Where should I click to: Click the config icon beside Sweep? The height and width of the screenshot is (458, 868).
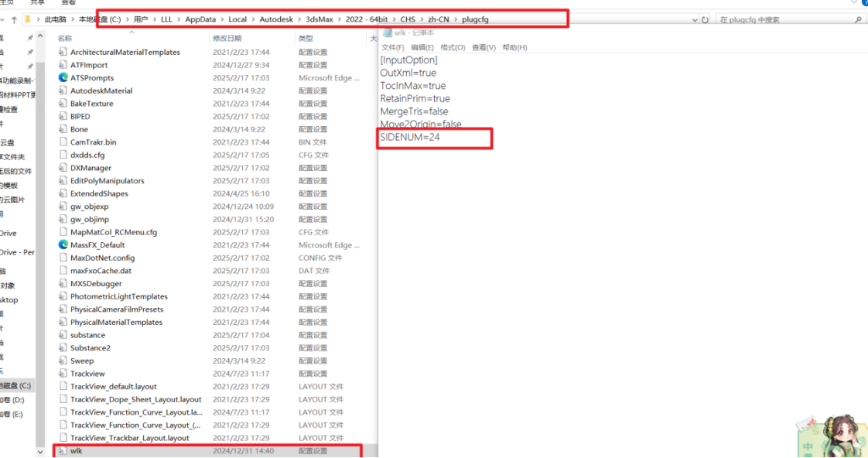(x=63, y=361)
